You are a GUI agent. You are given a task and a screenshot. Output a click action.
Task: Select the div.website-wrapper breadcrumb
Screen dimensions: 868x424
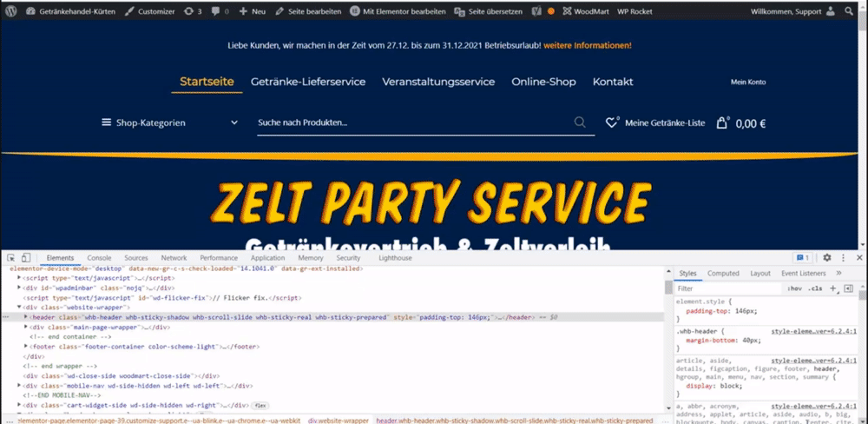point(339,421)
